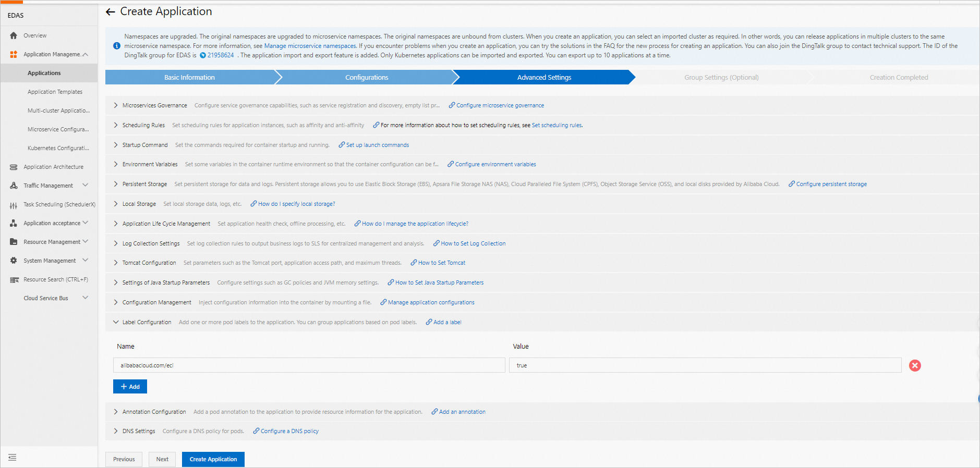Open Configure persistent storage link
Image resolution: width=980 pixels, height=468 pixels.
click(x=831, y=184)
